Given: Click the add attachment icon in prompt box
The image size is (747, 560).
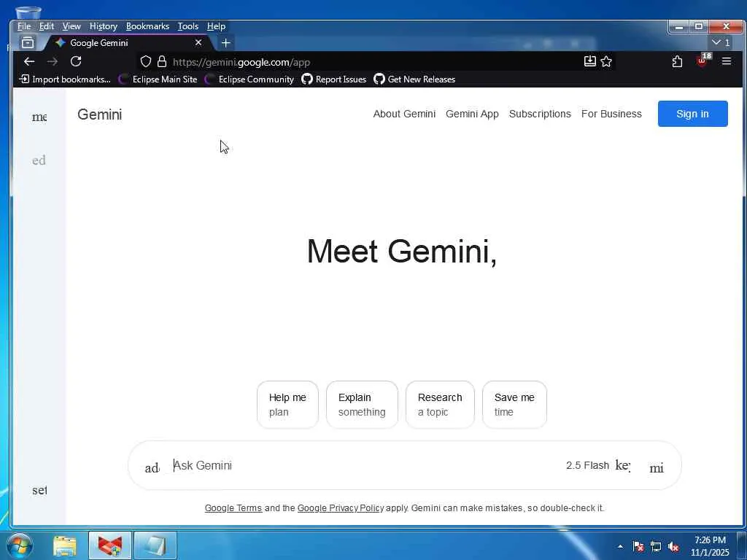Looking at the screenshot, I should tap(152, 467).
